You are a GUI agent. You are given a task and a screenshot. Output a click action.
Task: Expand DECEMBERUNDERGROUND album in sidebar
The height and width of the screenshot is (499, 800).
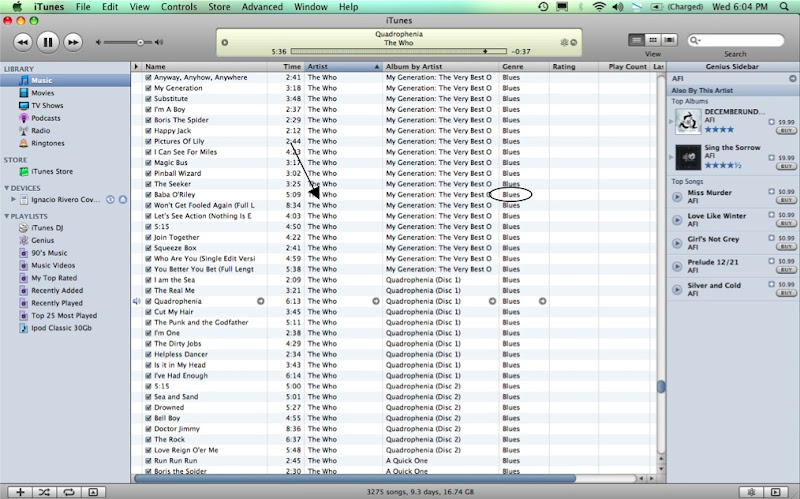tap(671, 121)
